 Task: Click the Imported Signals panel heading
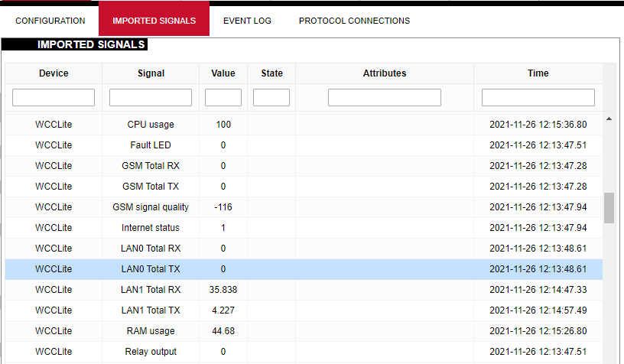tap(91, 44)
